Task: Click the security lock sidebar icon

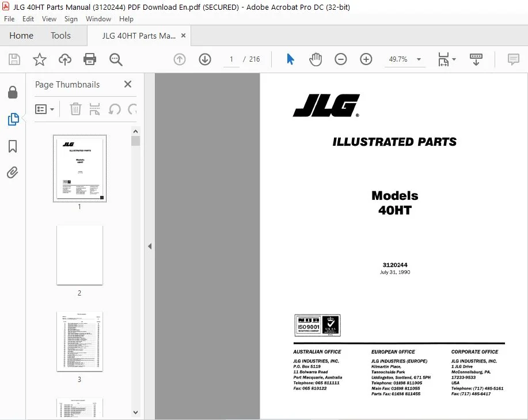Action: (x=13, y=92)
